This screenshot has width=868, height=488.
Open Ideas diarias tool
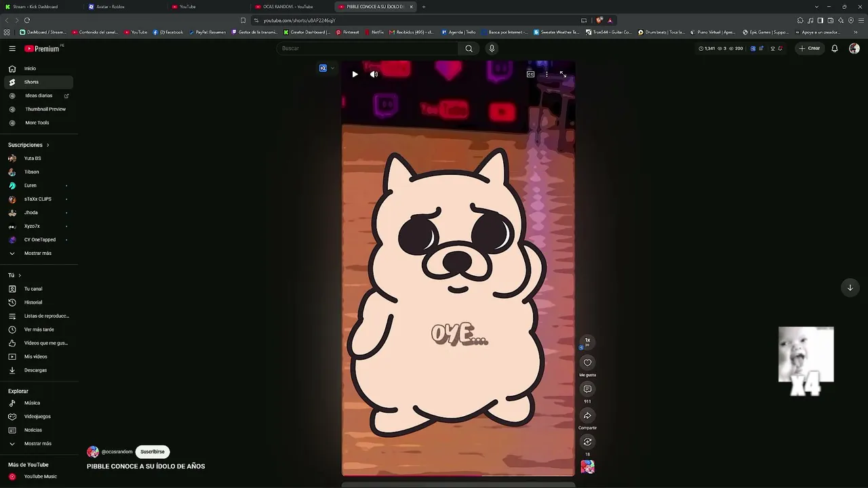[x=39, y=96]
